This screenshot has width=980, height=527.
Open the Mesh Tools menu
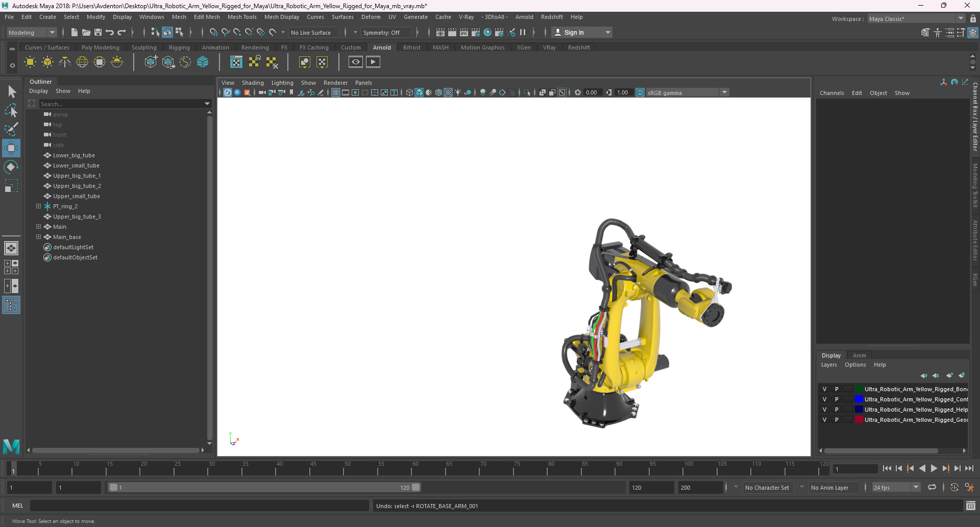(242, 17)
